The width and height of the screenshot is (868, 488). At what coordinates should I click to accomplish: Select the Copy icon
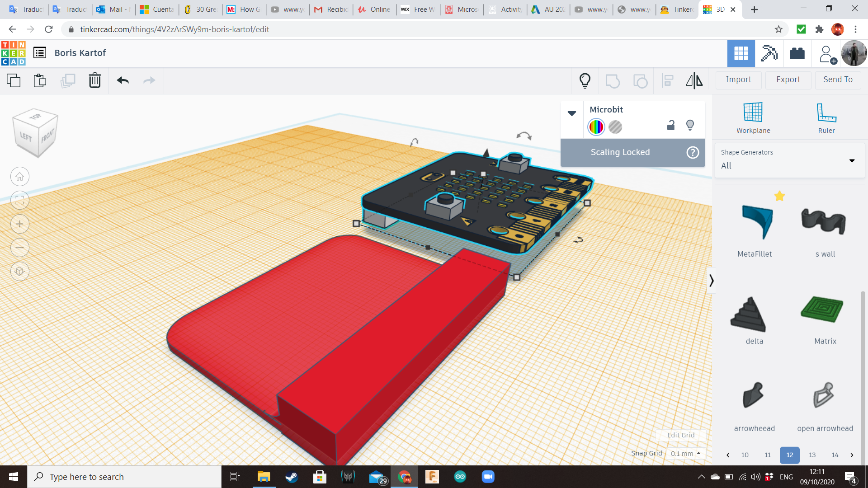(14, 80)
